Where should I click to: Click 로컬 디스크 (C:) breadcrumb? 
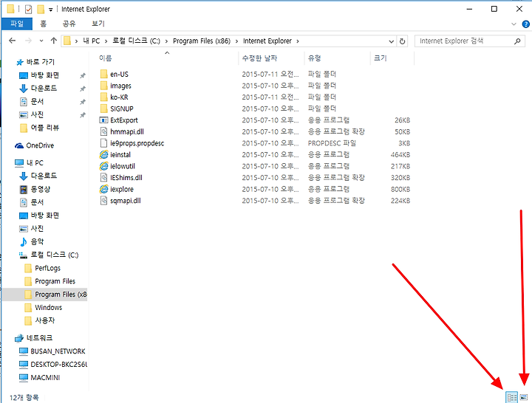pos(136,41)
